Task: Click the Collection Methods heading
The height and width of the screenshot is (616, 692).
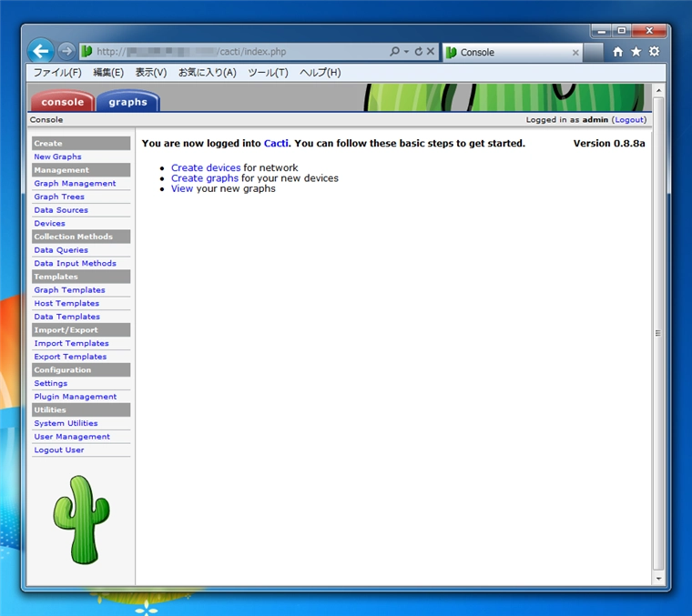Action: click(81, 237)
